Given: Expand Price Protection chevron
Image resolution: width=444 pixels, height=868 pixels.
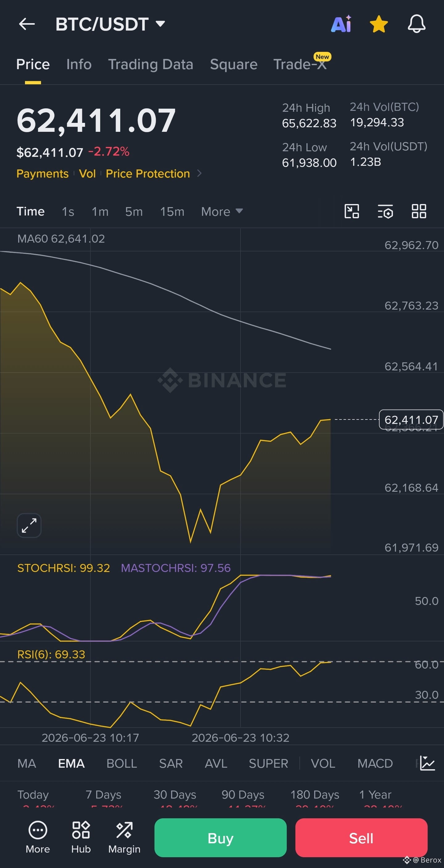Looking at the screenshot, I should coord(199,173).
